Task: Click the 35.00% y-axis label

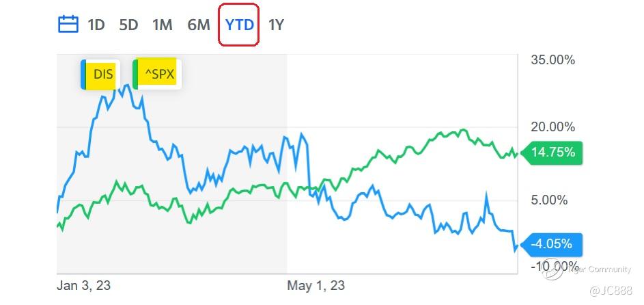Action: point(552,60)
